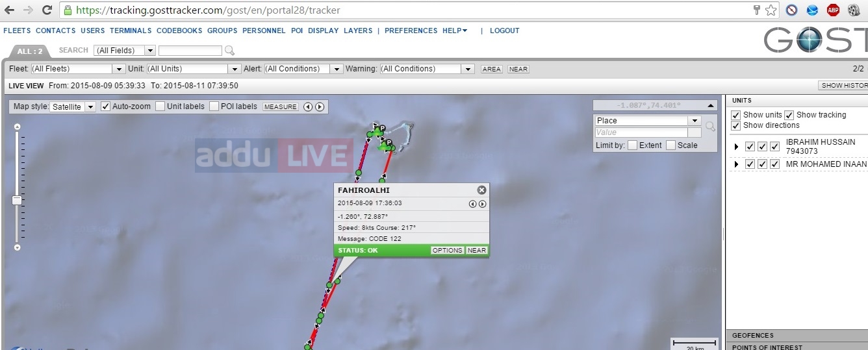
Task: Open the Fleet (All Fleets) dropdown
Action: click(77, 69)
